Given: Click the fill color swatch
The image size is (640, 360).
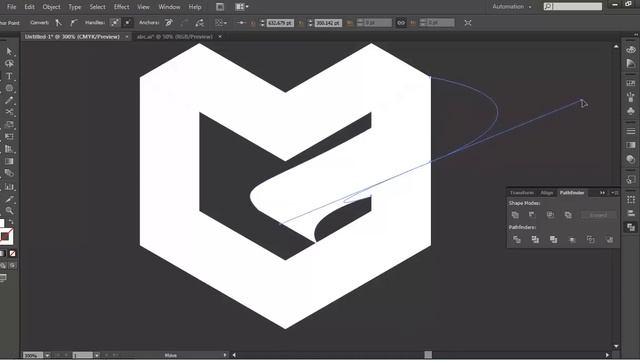Looking at the screenshot, I should [x=2, y=224].
